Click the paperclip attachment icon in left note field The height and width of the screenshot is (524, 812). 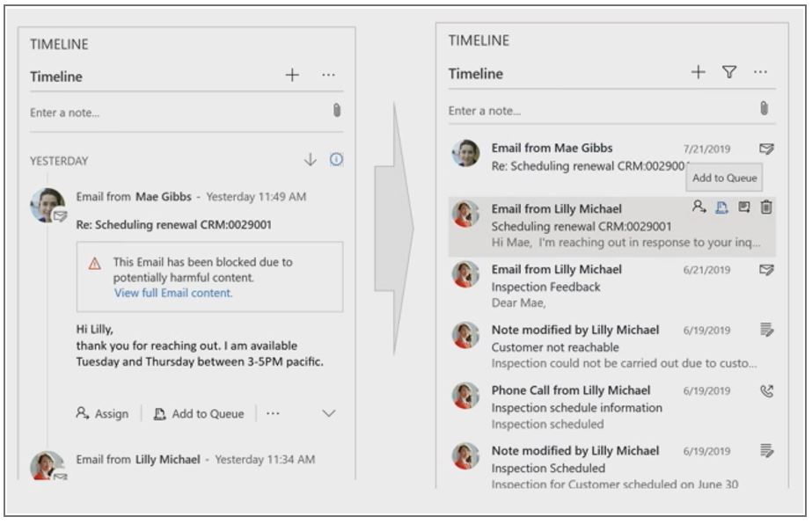(337, 110)
